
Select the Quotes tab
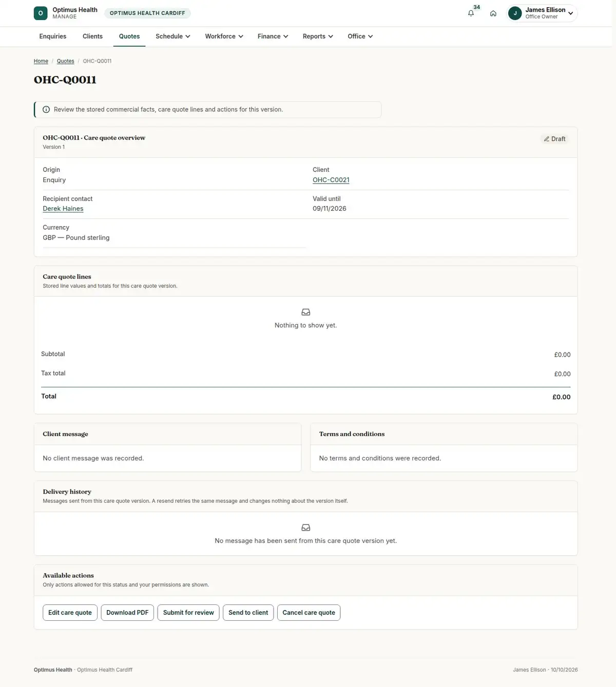129,36
